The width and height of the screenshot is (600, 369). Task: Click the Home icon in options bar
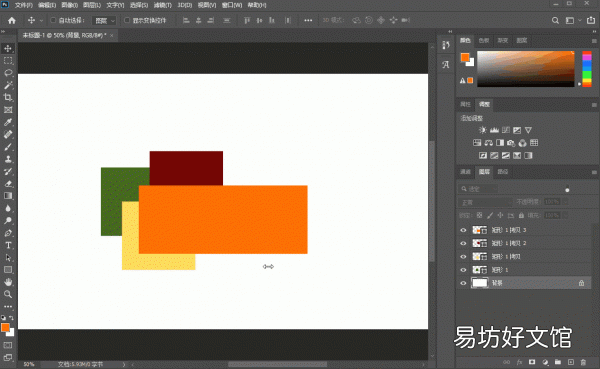click(12, 20)
